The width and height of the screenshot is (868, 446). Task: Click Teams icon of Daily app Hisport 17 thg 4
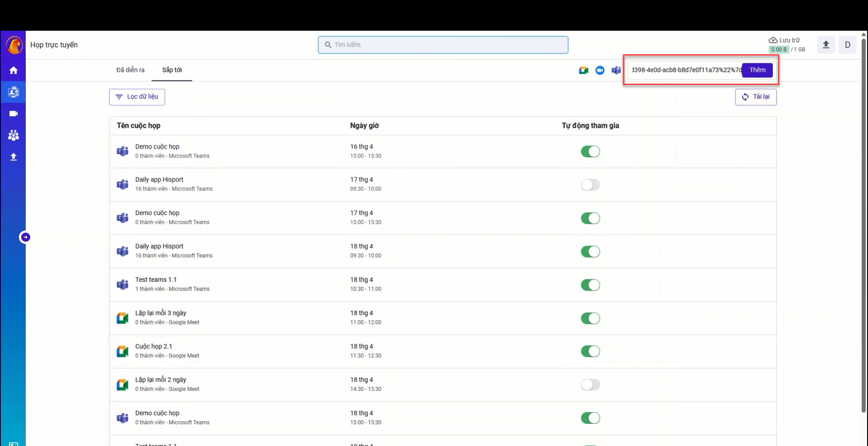pos(123,184)
